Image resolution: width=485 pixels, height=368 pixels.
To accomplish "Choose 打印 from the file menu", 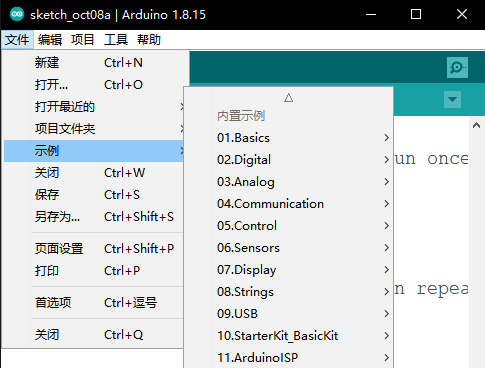I will (94, 271).
